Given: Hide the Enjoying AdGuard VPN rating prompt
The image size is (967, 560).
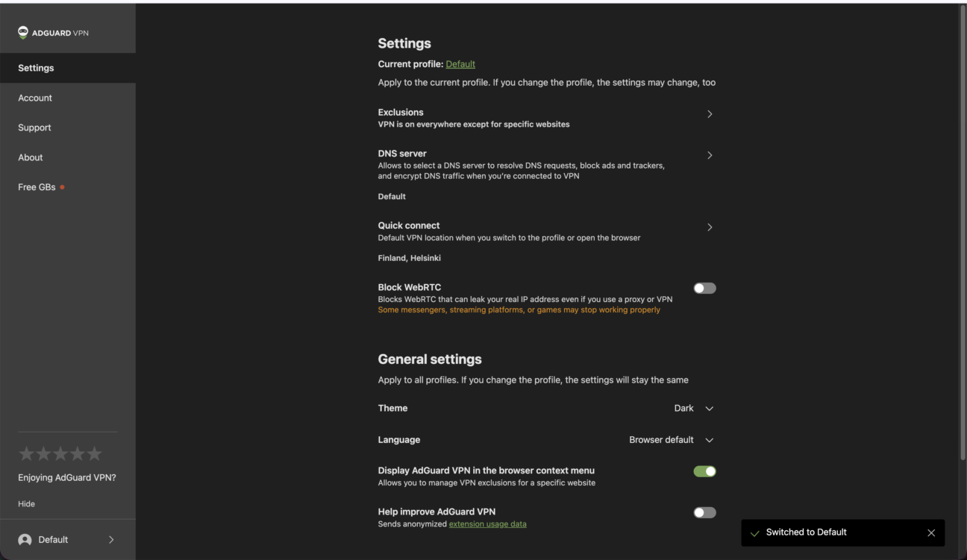Looking at the screenshot, I should (x=27, y=504).
